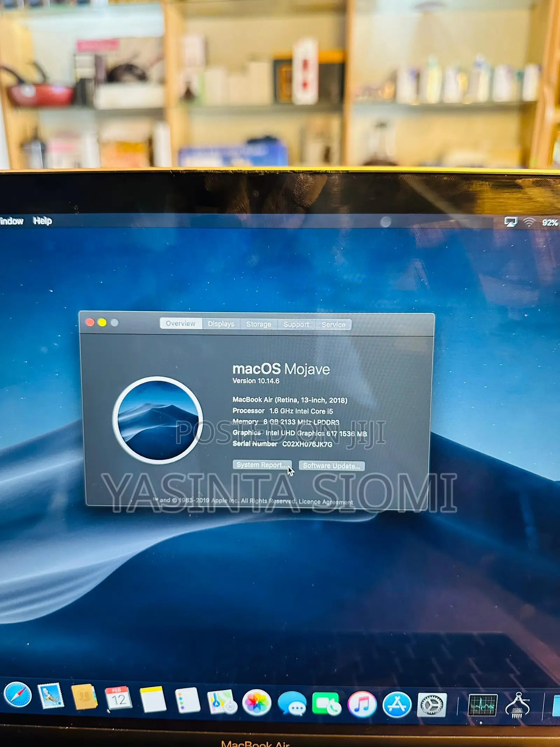Switch to the Support tab
Viewport: 560px width, 747px height.
pyautogui.click(x=296, y=324)
